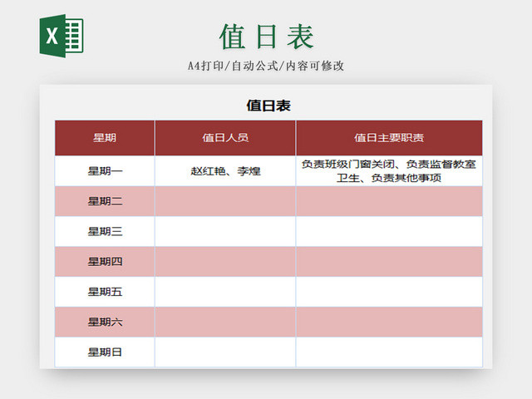Click empty 值日人员 cell in 星期二 row
The width and height of the screenshot is (532, 399).
[225, 201]
